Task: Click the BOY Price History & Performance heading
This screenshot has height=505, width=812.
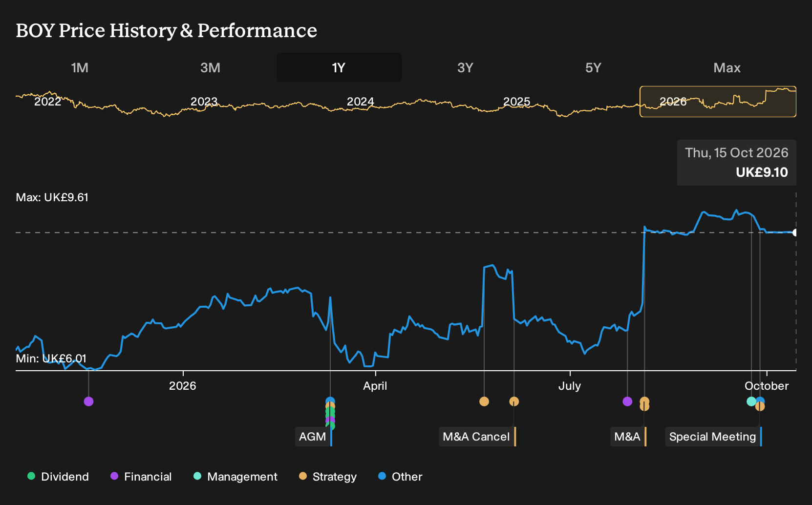Action: (x=167, y=31)
